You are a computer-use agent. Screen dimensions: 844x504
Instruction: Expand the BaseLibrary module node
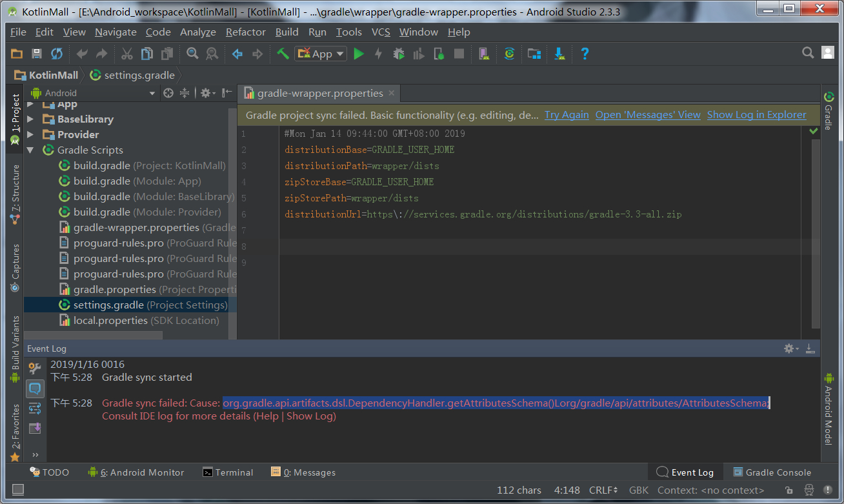point(30,119)
